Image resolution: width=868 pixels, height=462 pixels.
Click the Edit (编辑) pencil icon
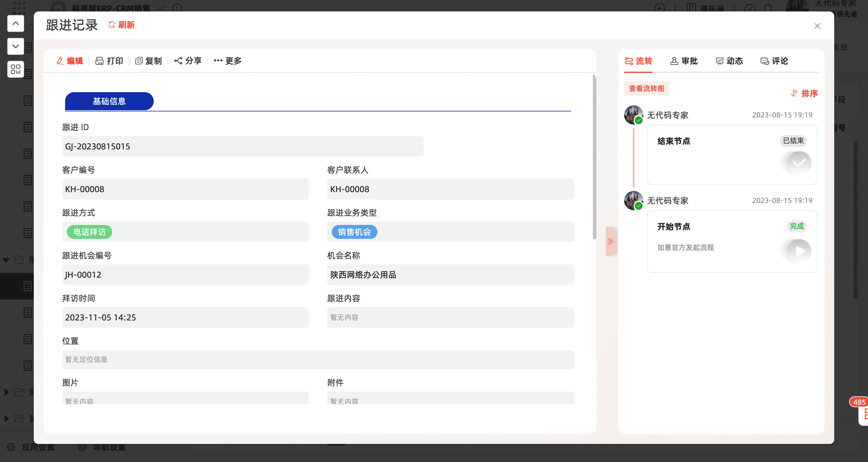tap(60, 61)
